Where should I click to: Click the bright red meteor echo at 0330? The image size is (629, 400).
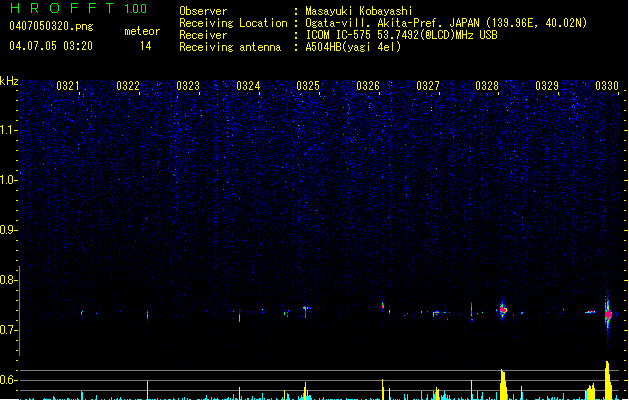click(x=608, y=314)
